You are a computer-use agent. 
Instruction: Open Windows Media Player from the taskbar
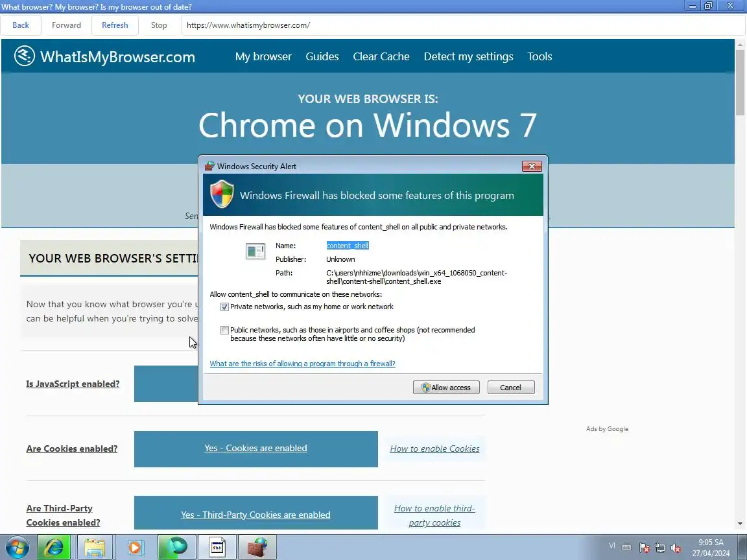(136, 547)
